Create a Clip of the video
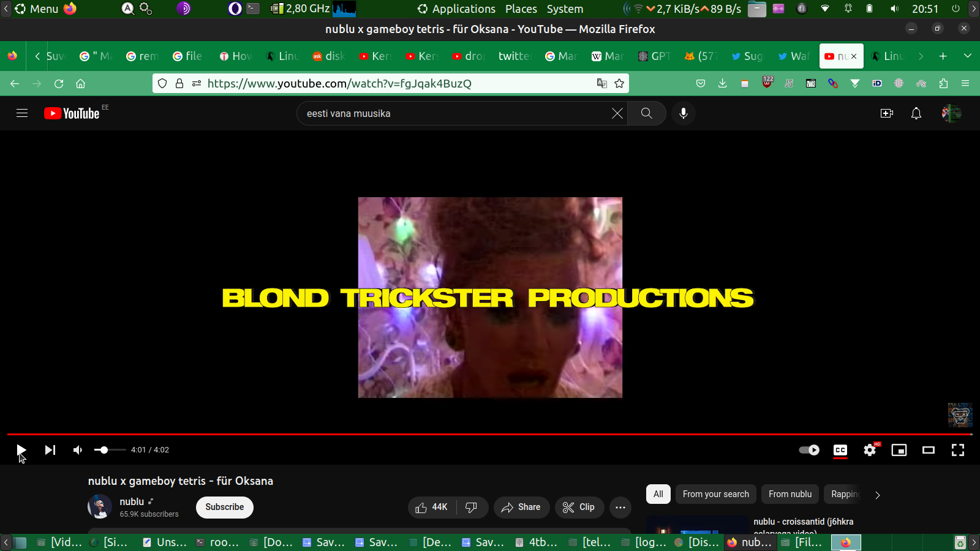 pos(579,507)
